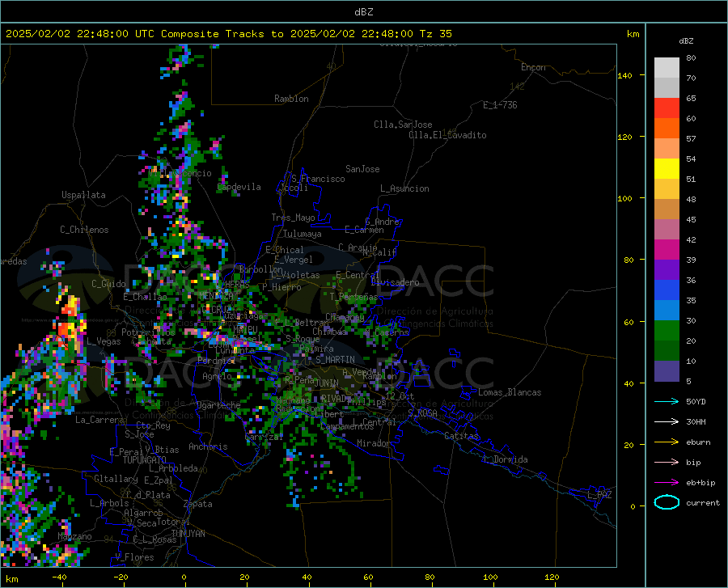Click the Manzano label at lower left

click(74, 536)
